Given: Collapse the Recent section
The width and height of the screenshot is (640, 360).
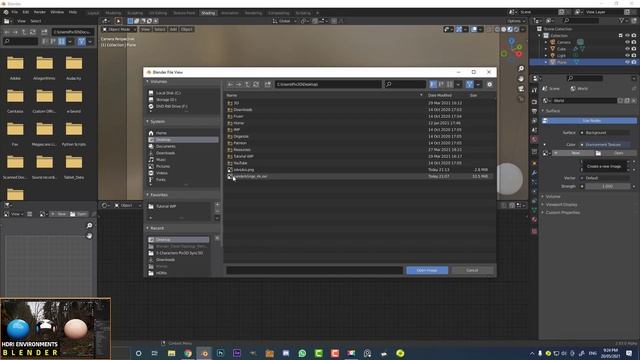Looking at the screenshot, I should pos(148,228).
